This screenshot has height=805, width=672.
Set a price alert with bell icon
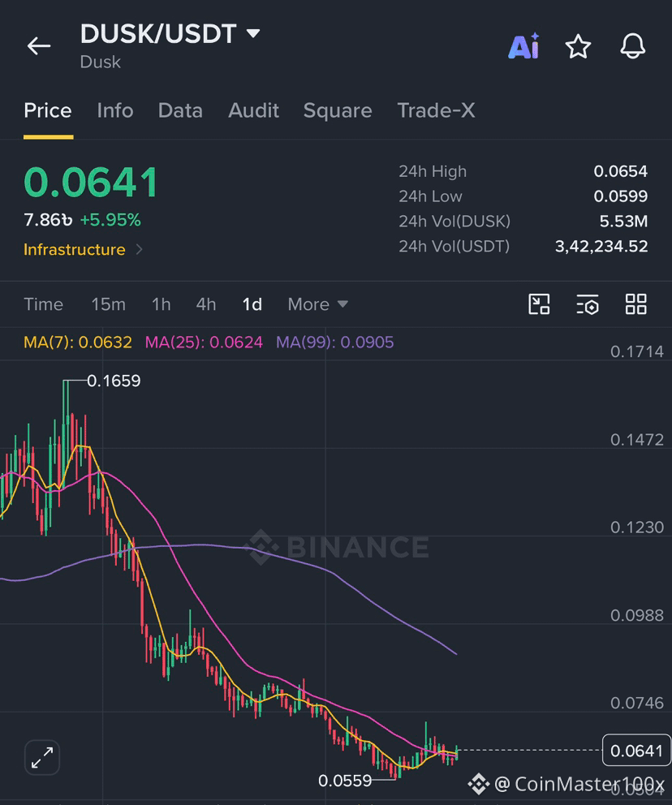tap(632, 46)
